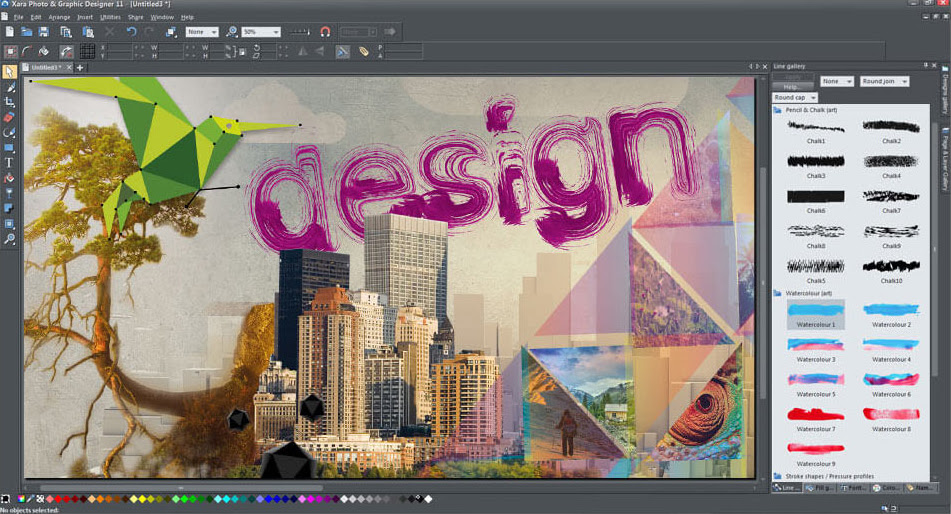This screenshot has height=514, width=951.
Task: Toggle the lock aspect ratio button
Action: point(242,52)
